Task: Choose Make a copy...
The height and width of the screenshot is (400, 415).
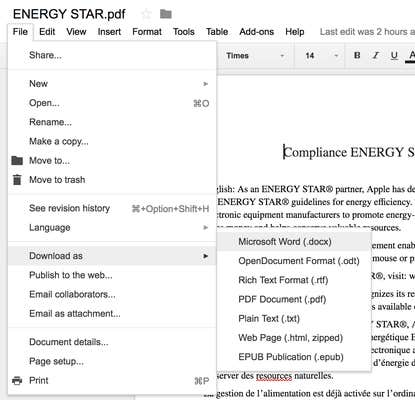Action: 112,141
